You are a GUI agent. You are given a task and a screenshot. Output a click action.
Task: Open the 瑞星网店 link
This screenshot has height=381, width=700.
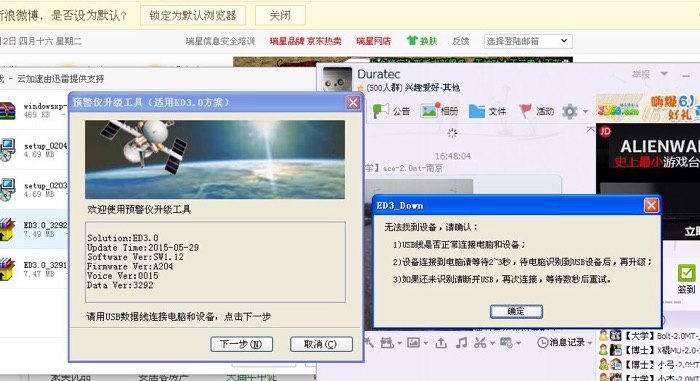click(373, 41)
